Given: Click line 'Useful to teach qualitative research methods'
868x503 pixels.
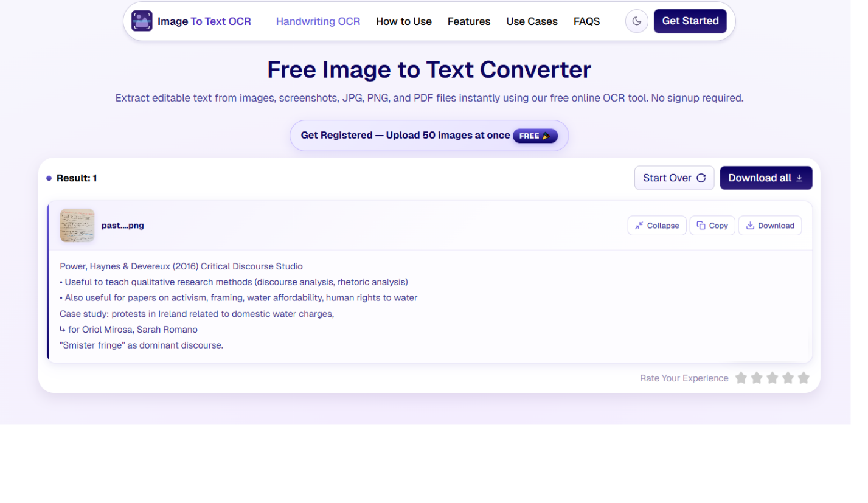Looking at the screenshot, I should 234,282.
